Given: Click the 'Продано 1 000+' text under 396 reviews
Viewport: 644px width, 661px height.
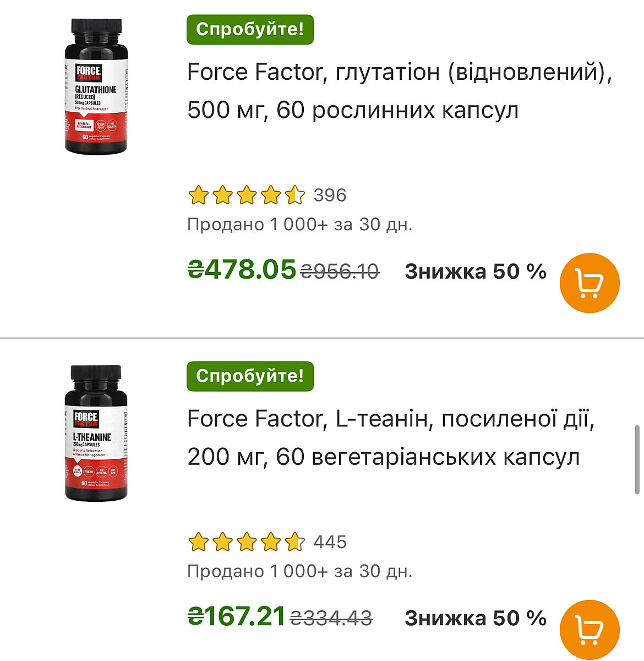Looking at the screenshot, I should point(299,225).
